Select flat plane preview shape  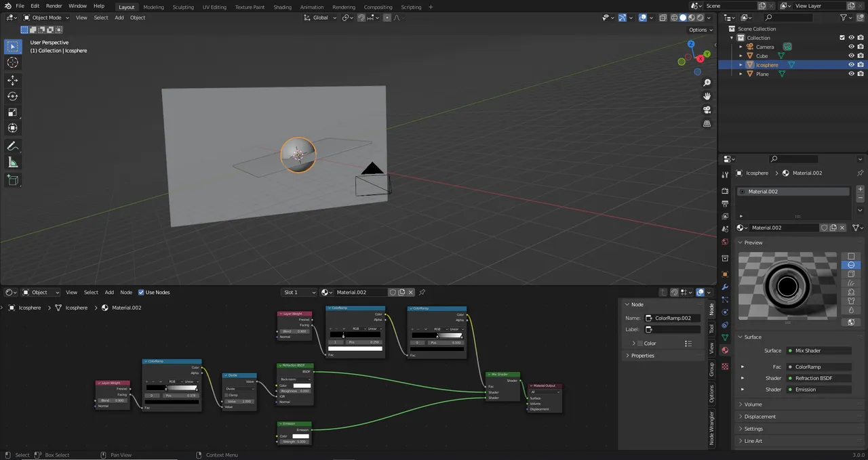pyautogui.click(x=851, y=256)
